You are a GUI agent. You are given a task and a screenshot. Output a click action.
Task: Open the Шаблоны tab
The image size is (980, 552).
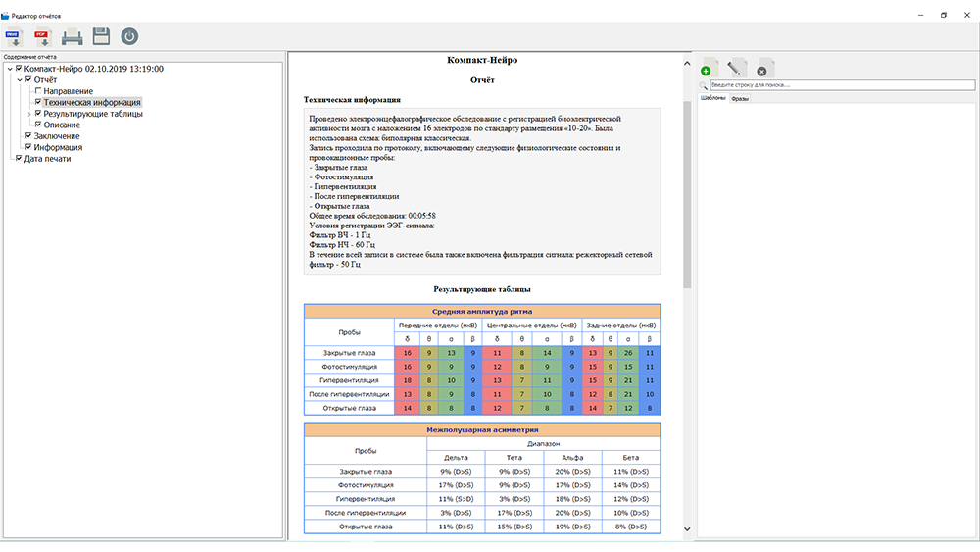coord(712,99)
